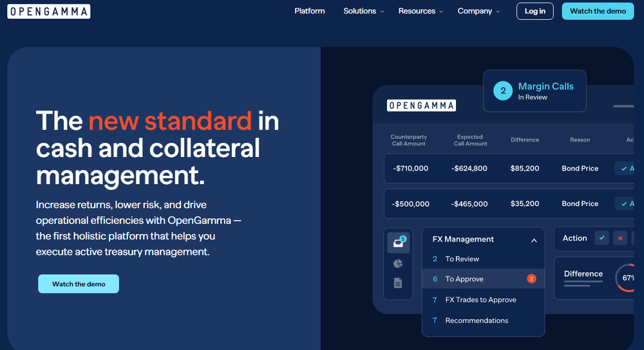The height and width of the screenshot is (350, 644).
Task: Click Watch the demo in the header
Action: pos(598,11)
